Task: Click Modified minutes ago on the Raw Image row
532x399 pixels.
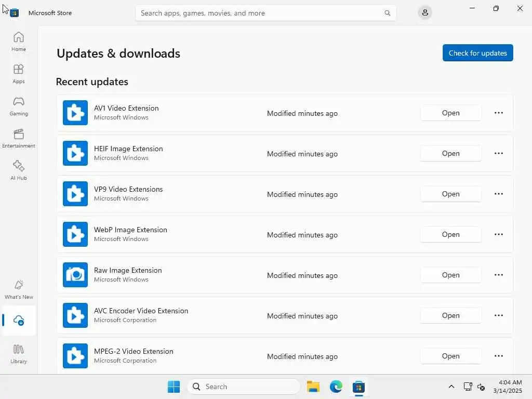Action: pos(302,275)
